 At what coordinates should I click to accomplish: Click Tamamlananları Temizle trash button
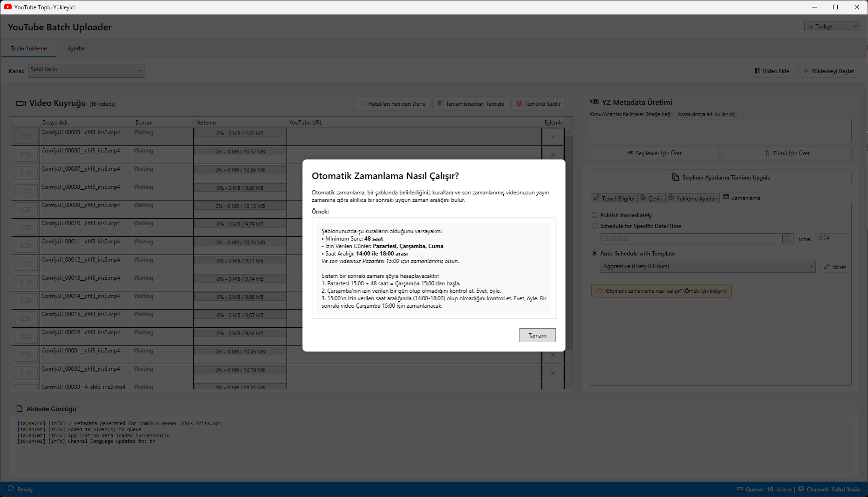click(471, 104)
